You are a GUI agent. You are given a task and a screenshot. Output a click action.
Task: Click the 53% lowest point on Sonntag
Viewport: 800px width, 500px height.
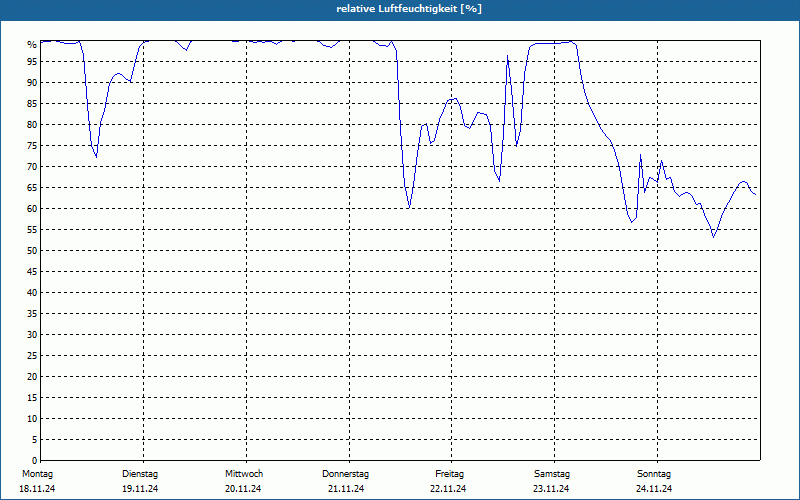tap(713, 237)
